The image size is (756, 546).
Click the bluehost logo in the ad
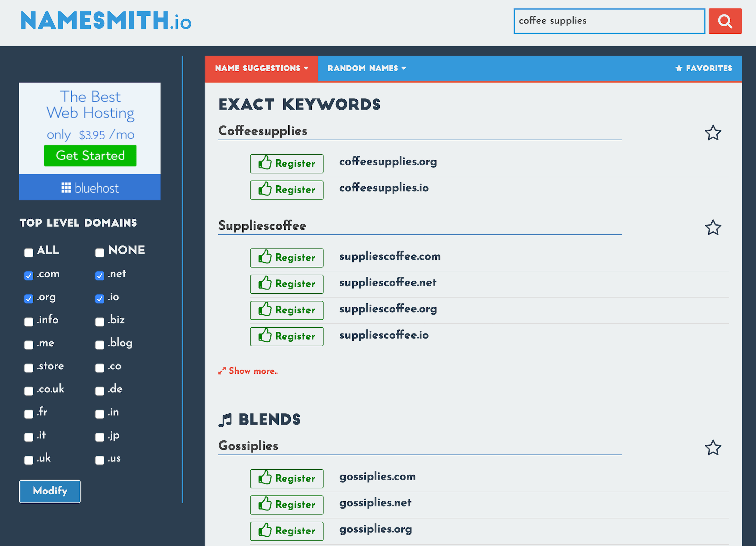tap(90, 187)
